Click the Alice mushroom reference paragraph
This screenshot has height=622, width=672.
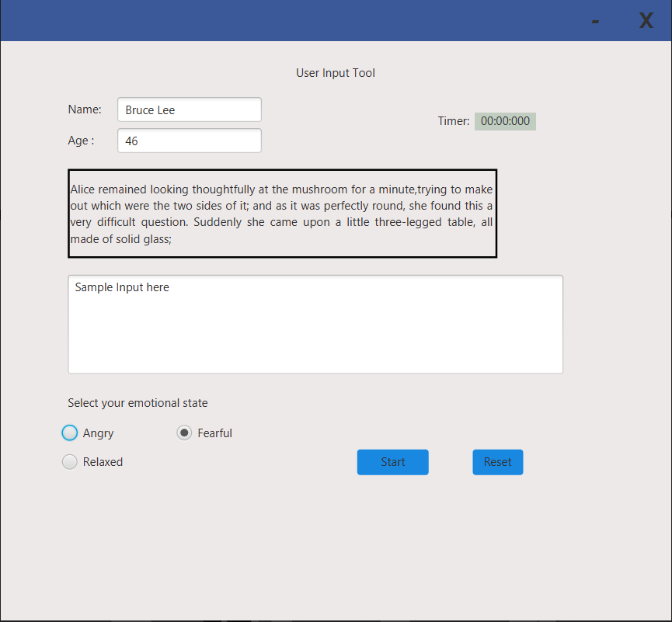(x=283, y=214)
